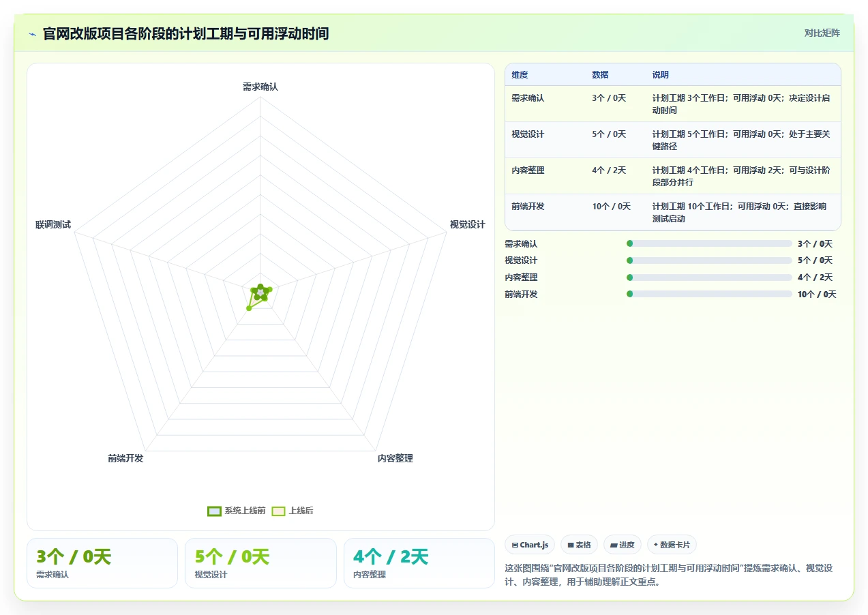Click the 视觉设计 radar axis label
The height and width of the screenshot is (615, 868).
[467, 224]
